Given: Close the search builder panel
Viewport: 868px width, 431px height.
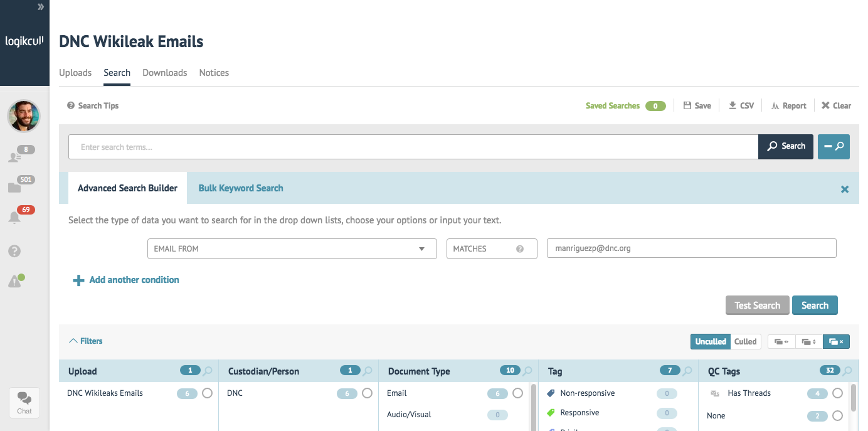Looking at the screenshot, I should click(x=845, y=189).
